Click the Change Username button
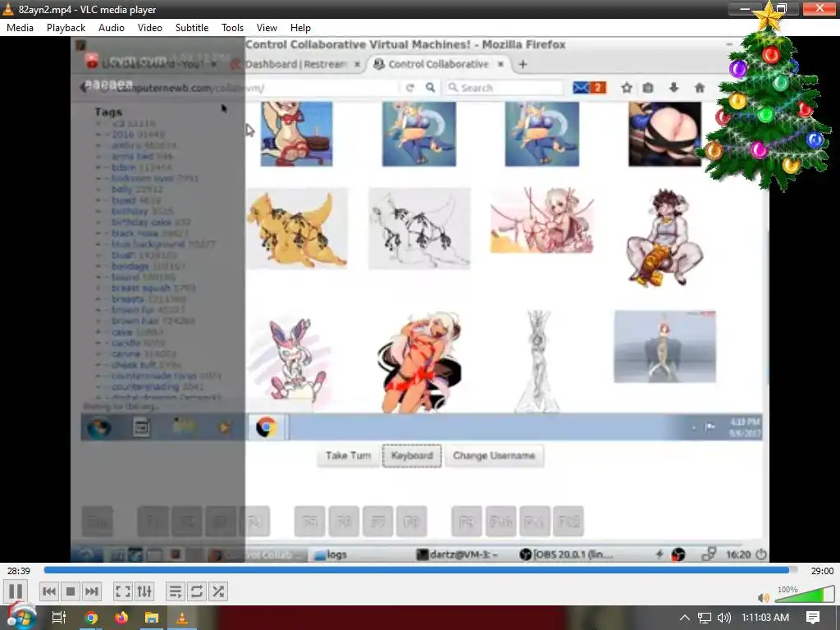This screenshot has width=840, height=630. (494, 456)
